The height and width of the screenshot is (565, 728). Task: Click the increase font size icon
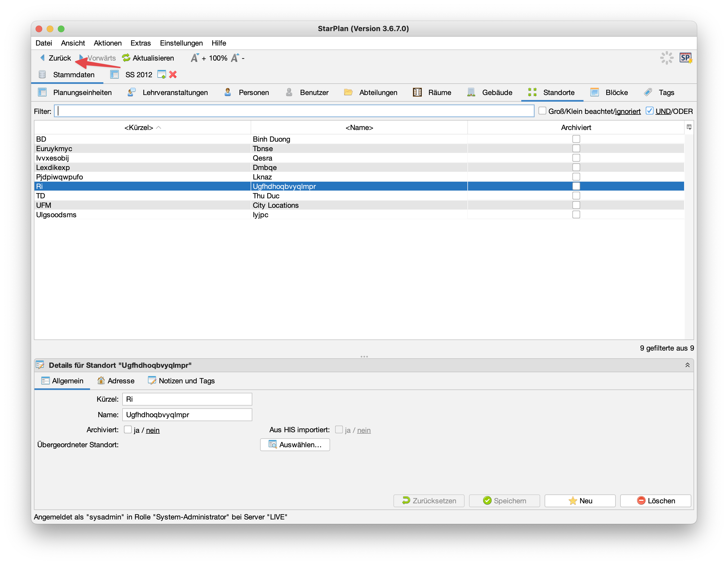[x=195, y=58]
